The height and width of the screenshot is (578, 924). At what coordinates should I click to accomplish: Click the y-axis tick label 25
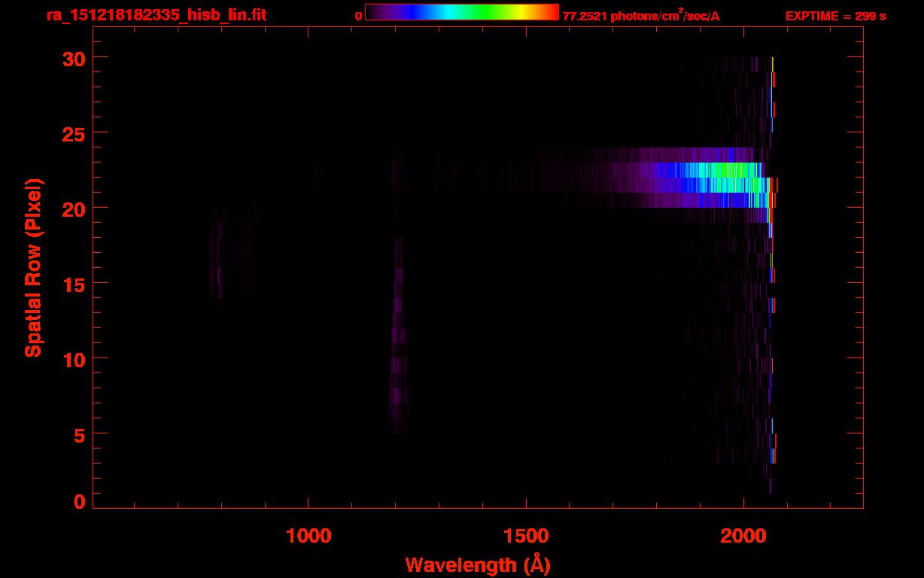coord(72,132)
